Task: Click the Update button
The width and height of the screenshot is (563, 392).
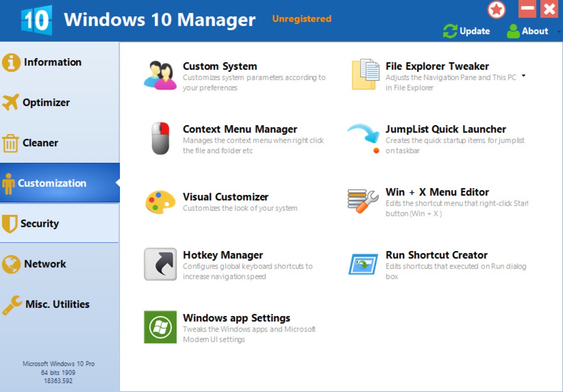Action: [466, 31]
